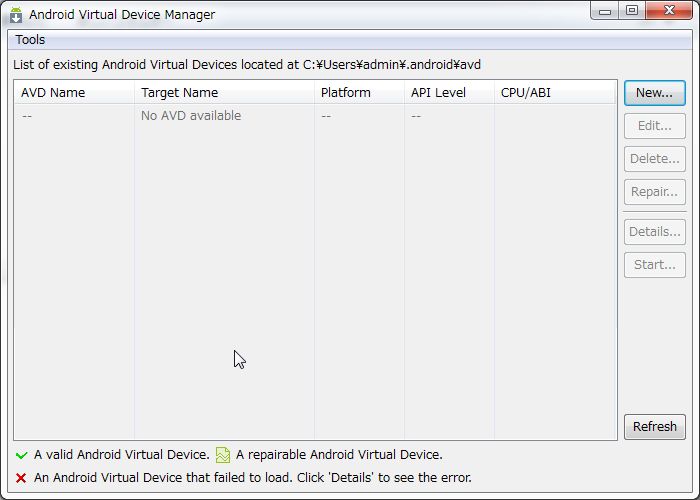Click the green checkmark valid device icon

(x=21, y=455)
